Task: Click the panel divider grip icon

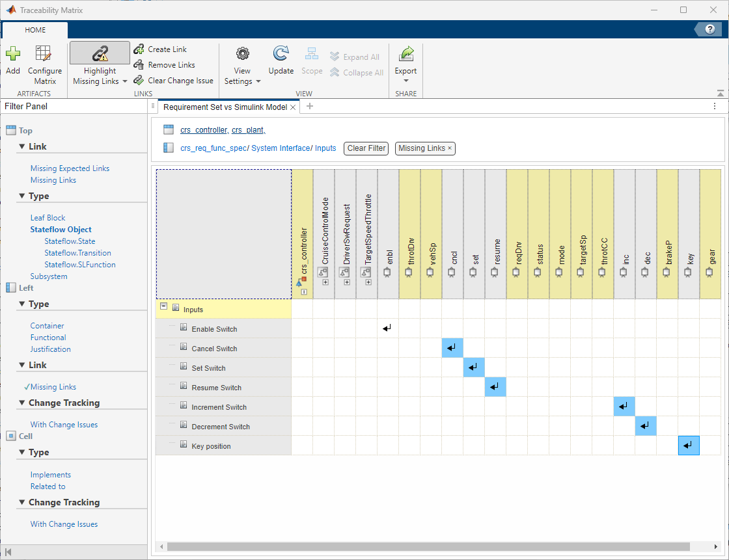Action: [153, 106]
